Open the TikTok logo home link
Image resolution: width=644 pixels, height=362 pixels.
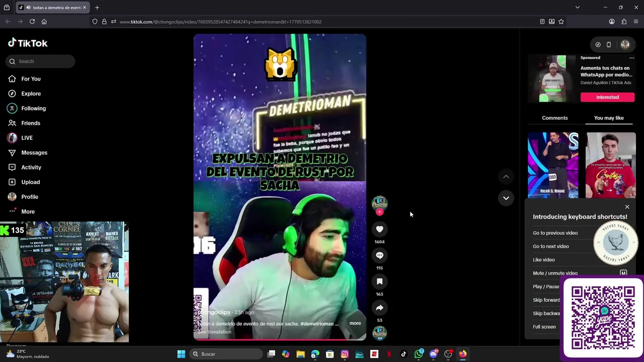(28, 43)
